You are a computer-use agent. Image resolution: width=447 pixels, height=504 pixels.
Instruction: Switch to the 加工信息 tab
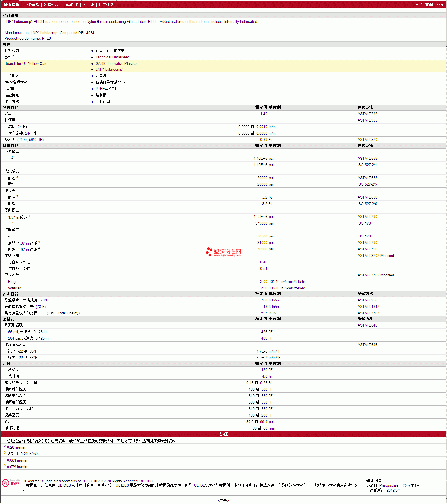tap(106, 5)
